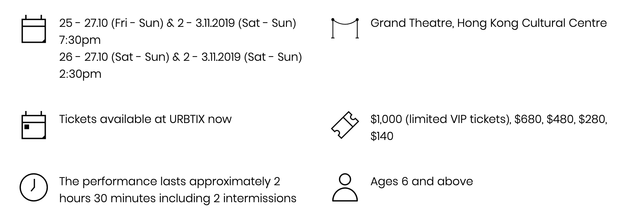Click the Ages 6 and above text
This screenshot has width=644, height=222.
(422, 181)
